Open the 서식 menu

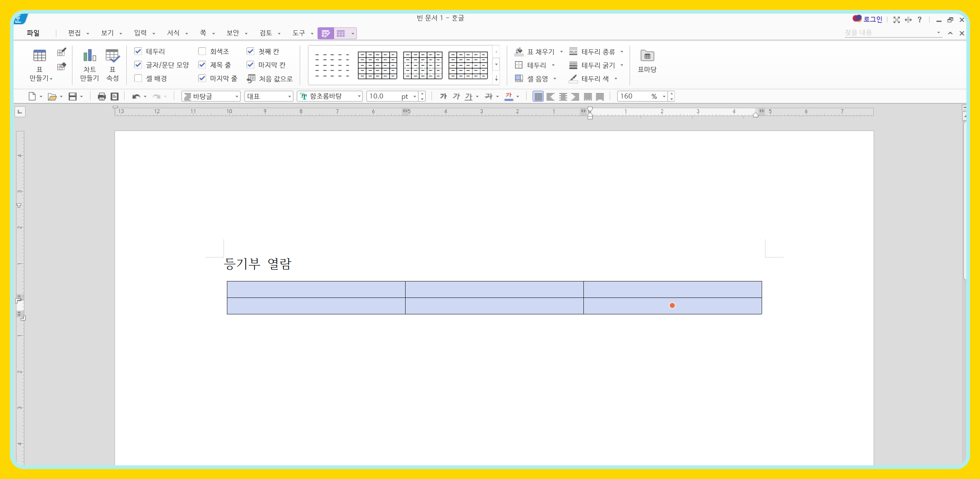click(173, 33)
